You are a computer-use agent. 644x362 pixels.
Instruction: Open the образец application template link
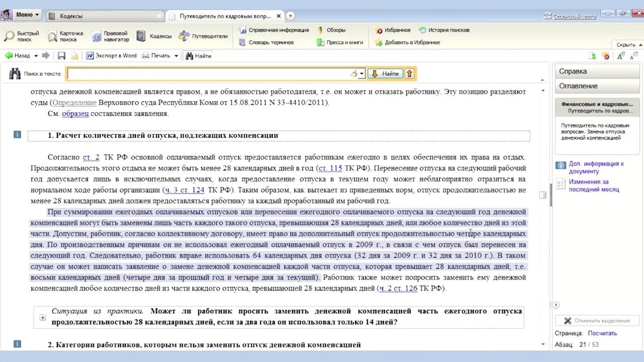[x=75, y=114]
